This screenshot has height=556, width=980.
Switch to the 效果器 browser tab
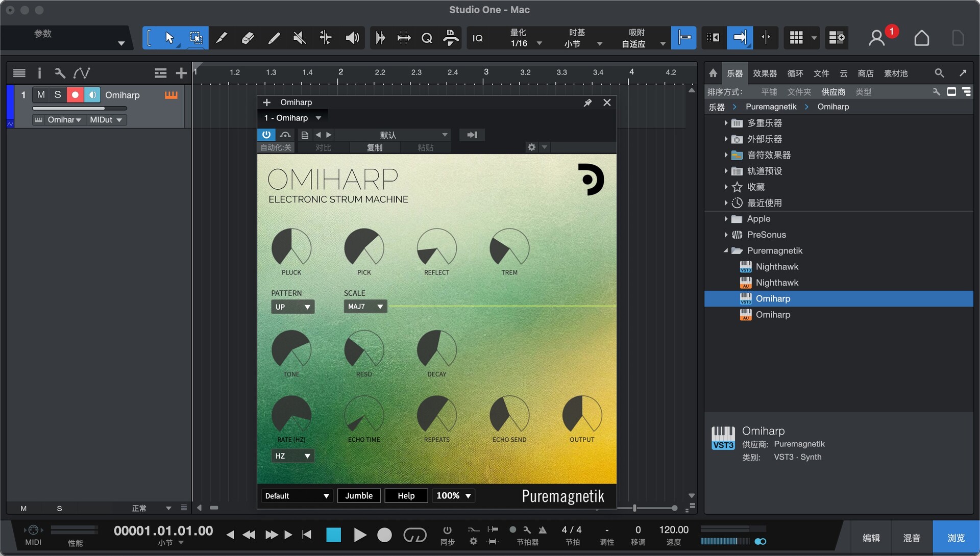point(765,73)
